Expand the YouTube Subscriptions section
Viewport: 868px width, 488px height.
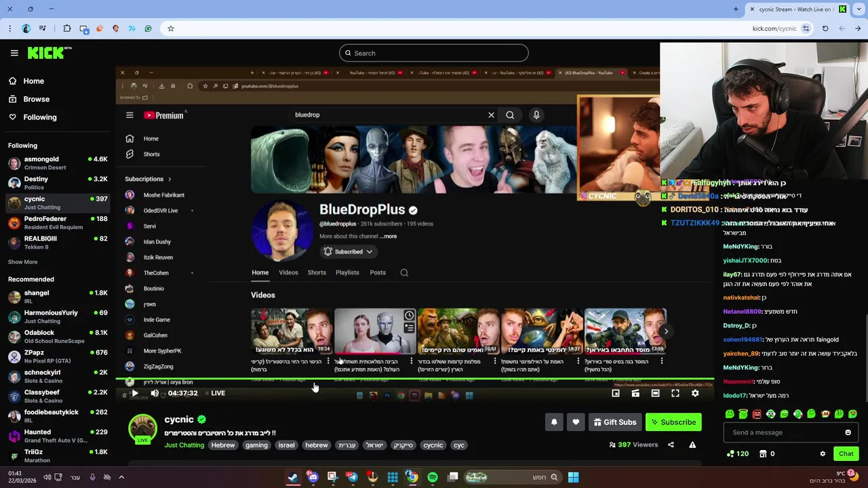tap(149, 179)
